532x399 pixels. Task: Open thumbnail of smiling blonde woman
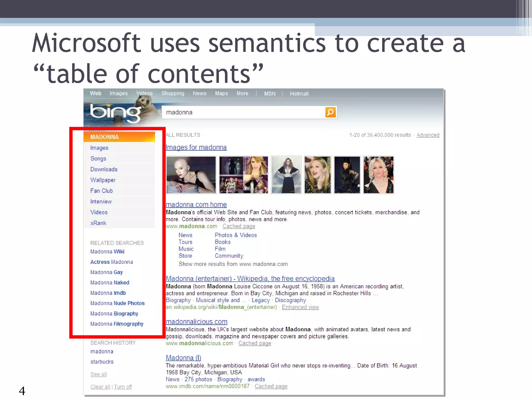(x=318, y=175)
